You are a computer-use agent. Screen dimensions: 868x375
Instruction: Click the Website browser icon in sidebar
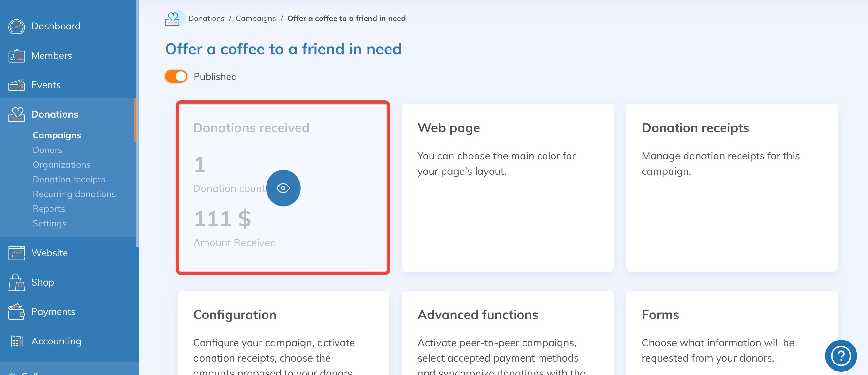pyautogui.click(x=16, y=253)
